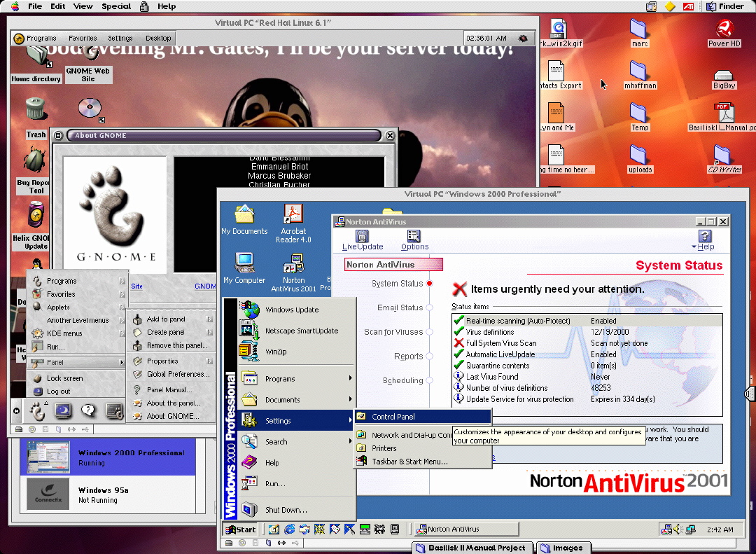Open the speech-bubble help icon on GNOME panel

click(x=87, y=410)
